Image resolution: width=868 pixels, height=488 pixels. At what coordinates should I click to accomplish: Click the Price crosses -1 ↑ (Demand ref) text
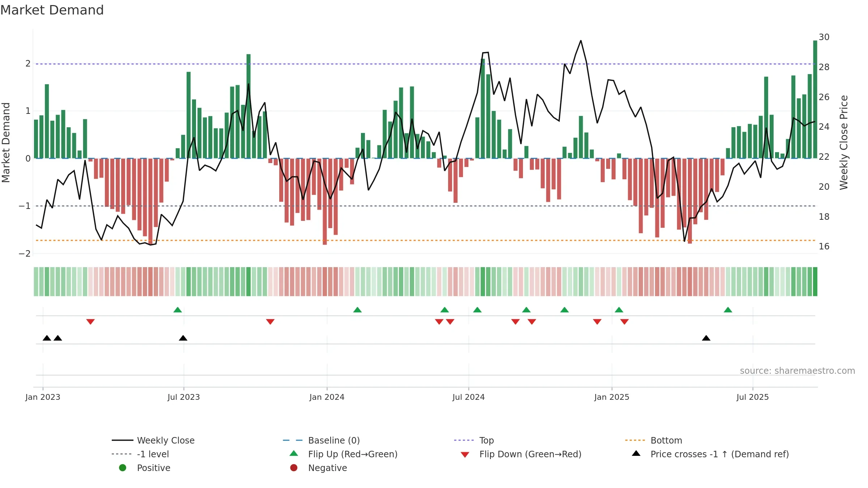click(720, 454)
